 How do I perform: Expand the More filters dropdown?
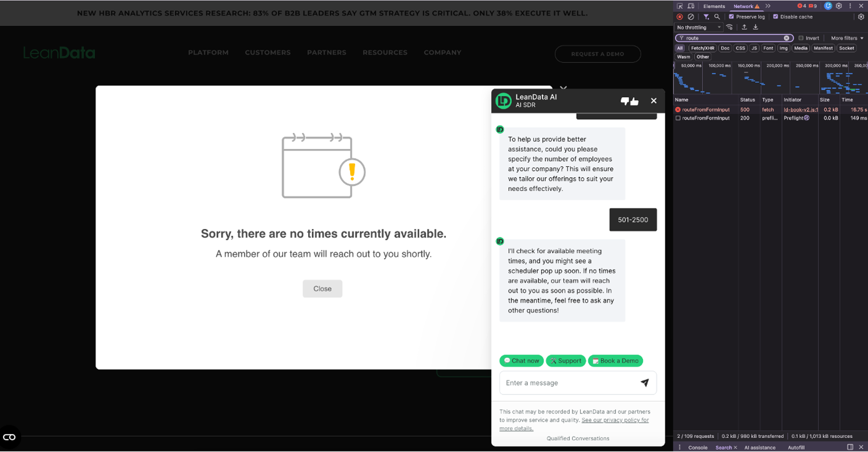coord(847,38)
